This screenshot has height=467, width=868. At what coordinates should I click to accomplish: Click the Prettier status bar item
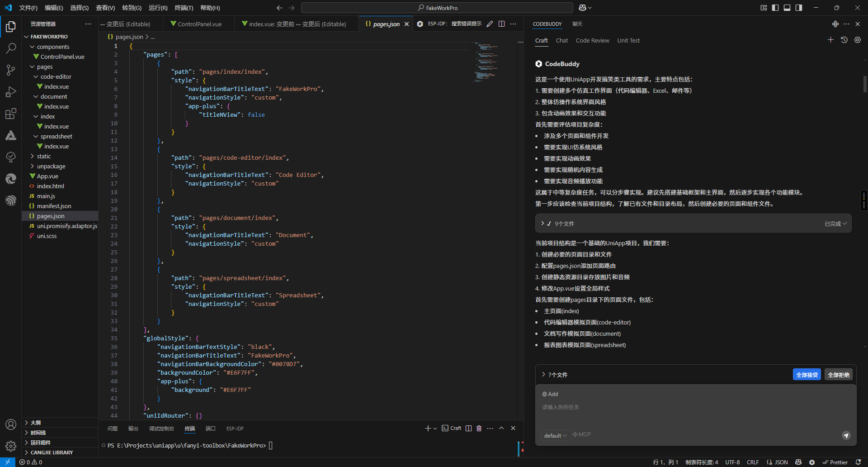(835, 462)
